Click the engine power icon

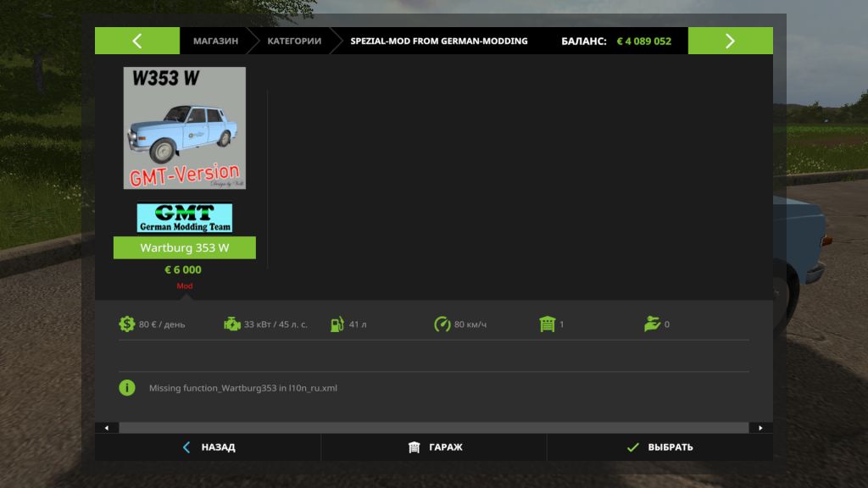(231, 324)
